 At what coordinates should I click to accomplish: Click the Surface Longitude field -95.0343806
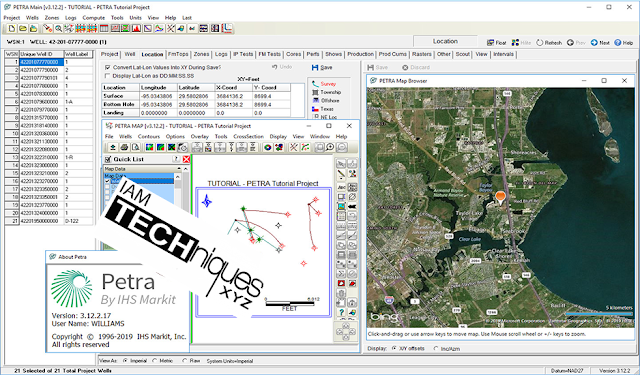pyautogui.click(x=158, y=96)
